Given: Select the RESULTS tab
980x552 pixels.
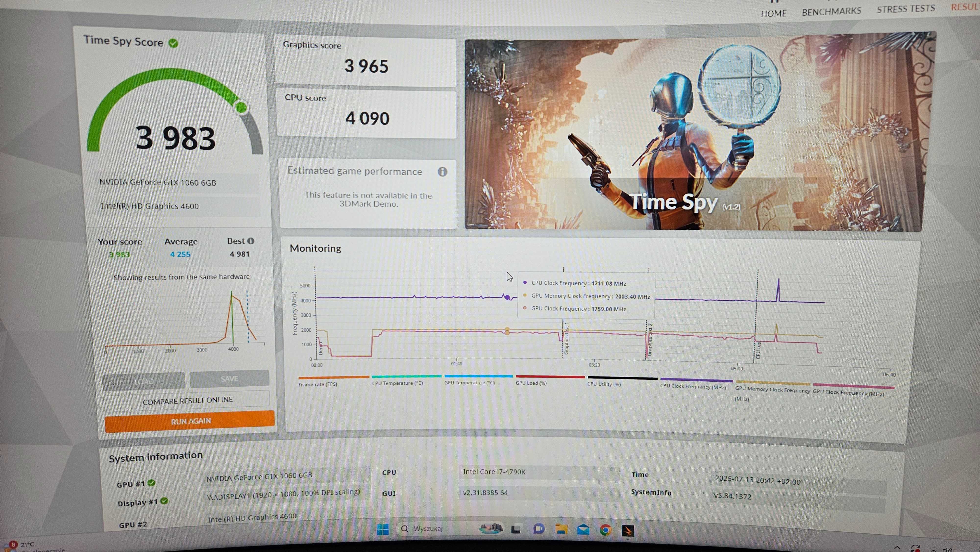Looking at the screenshot, I should click(x=965, y=7).
